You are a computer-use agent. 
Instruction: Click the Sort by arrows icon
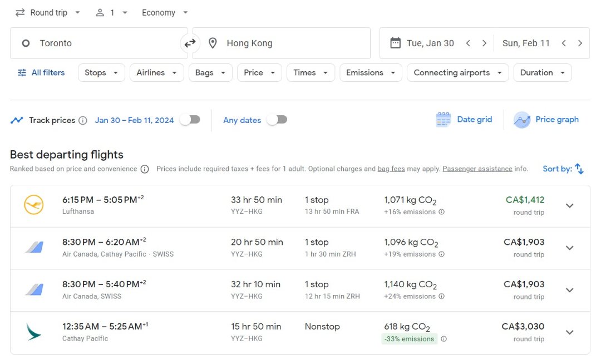(x=579, y=169)
